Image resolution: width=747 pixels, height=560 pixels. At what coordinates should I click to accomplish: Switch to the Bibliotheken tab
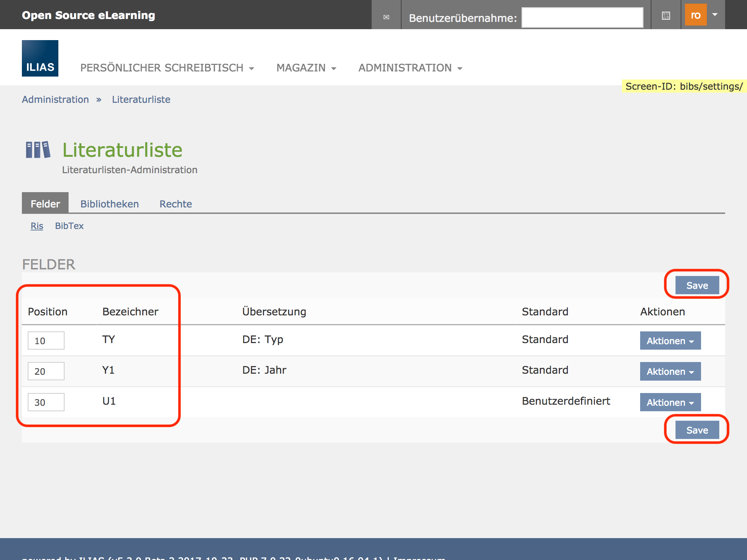tap(109, 204)
